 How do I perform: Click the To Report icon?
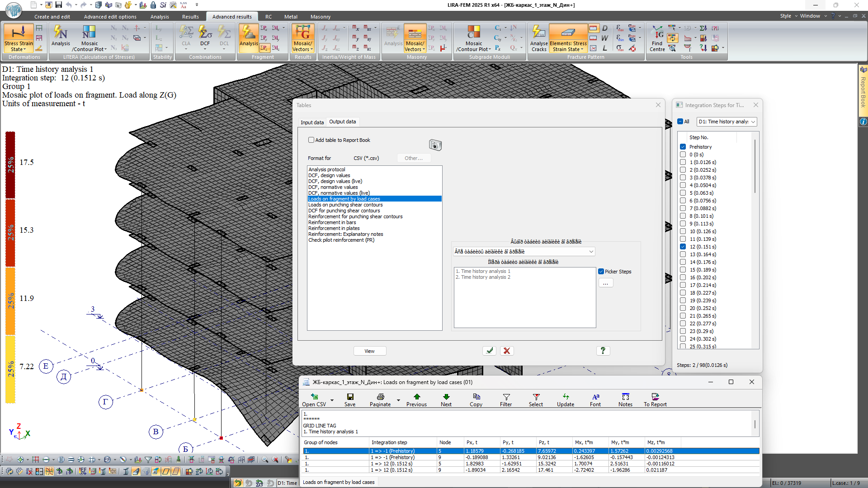pos(655,397)
